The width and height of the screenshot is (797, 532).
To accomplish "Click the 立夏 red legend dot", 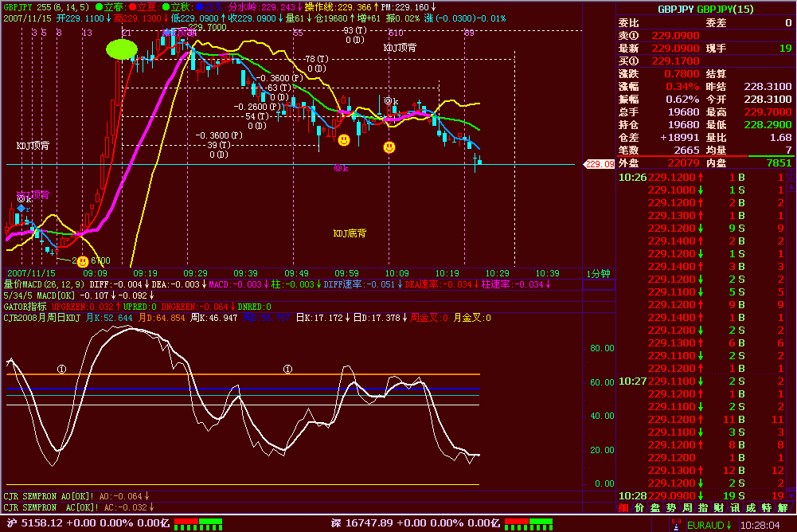I will point(133,7).
